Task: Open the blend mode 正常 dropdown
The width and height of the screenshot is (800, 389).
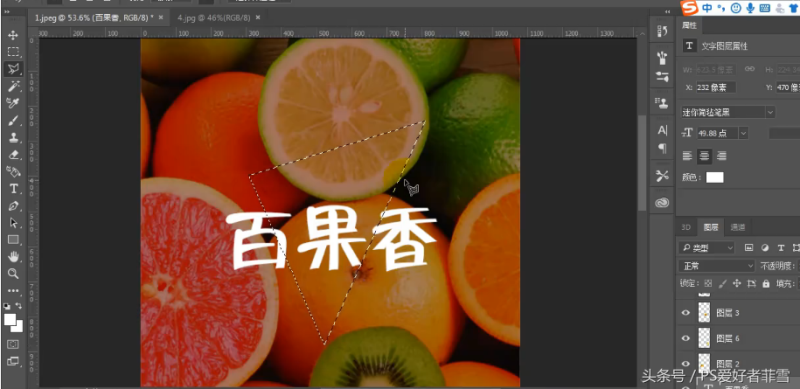Action: tap(716, 266)
